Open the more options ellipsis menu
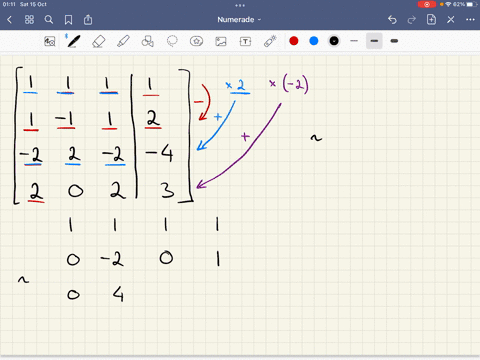The image size is (480, 360). coord(470,20)
